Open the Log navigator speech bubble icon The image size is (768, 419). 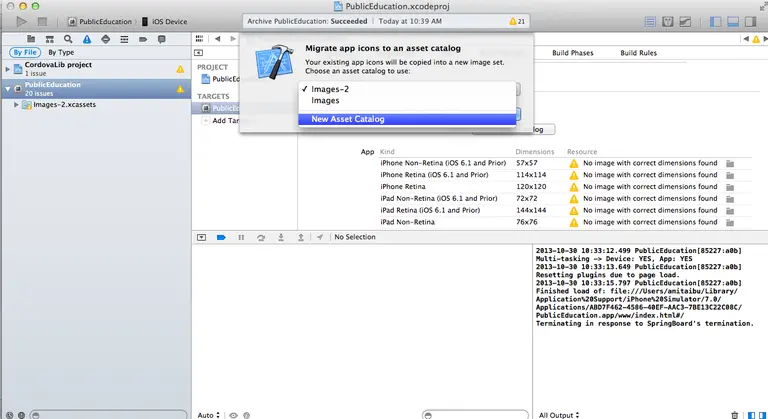pos(161,39)
